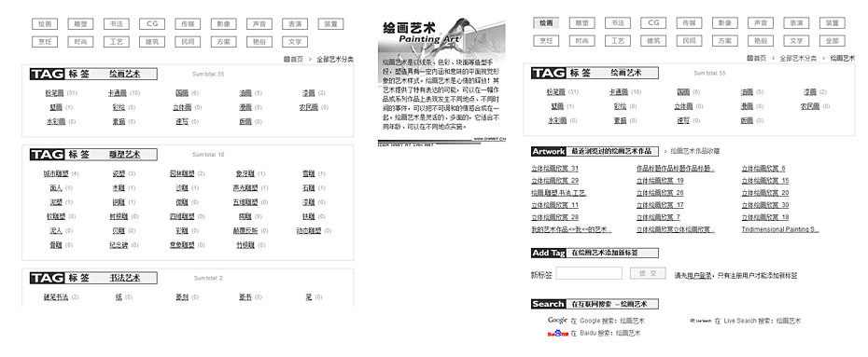Click the 绘画艺术 Painting Art banner image
The width and height of the screenshot is (868, 357).
(441, 82)
